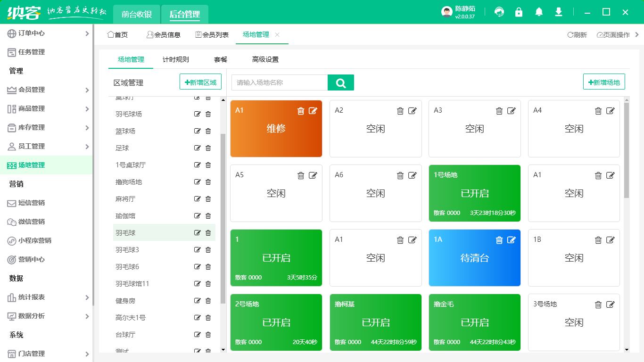The image size is (644, 362).
Task: Select 健身房 in the area list
Action: (125, 301)
